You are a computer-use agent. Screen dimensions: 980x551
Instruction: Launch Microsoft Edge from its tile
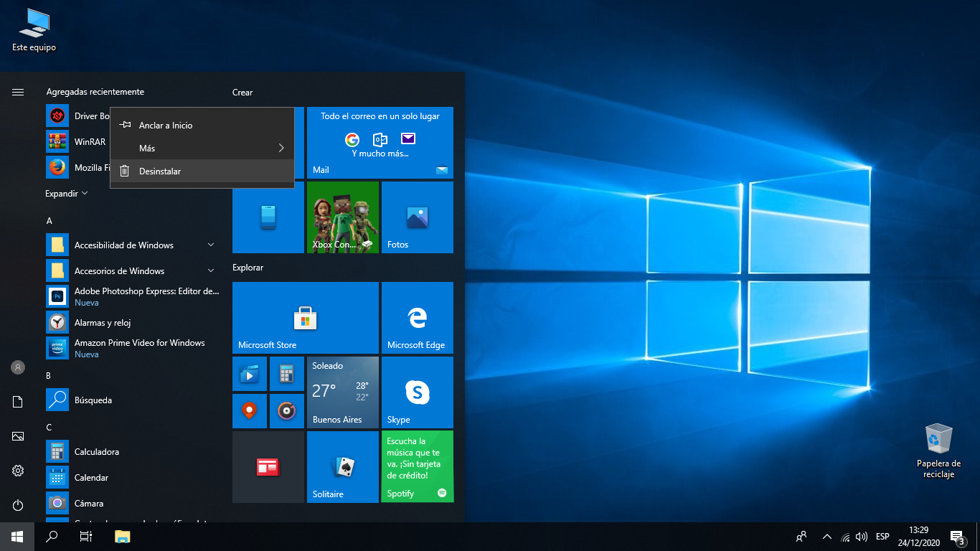pos(418,318)
